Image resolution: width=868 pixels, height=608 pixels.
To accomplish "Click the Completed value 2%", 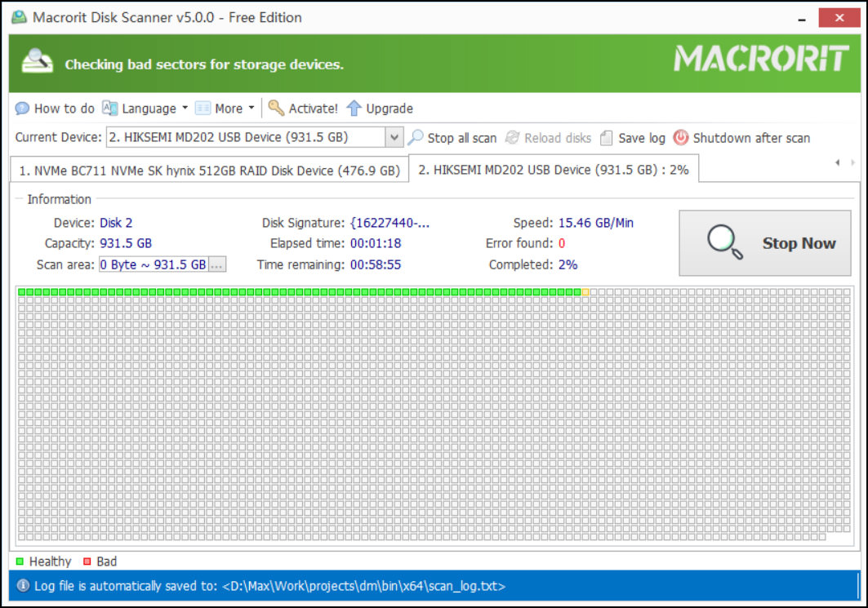I will pyautogui.click(x=568, y=265).
